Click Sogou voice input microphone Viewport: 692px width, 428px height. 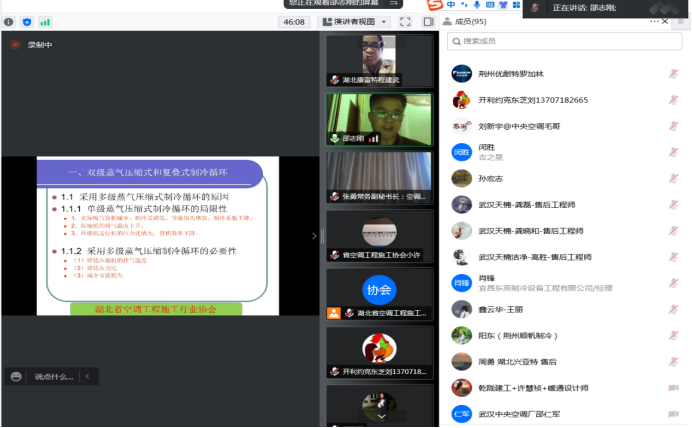(x=477, y=5)
